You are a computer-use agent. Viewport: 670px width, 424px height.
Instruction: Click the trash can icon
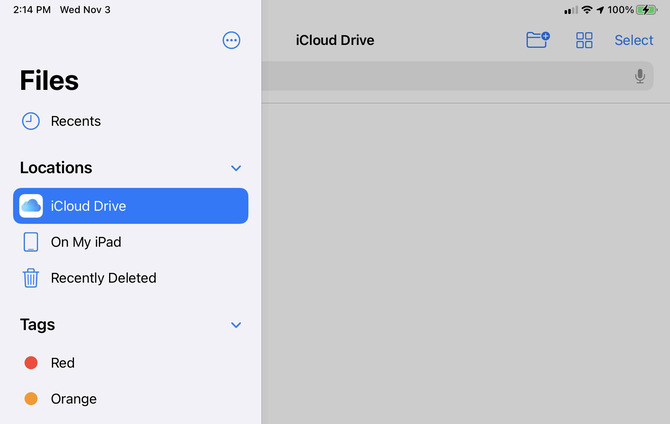tap(31, 278)
